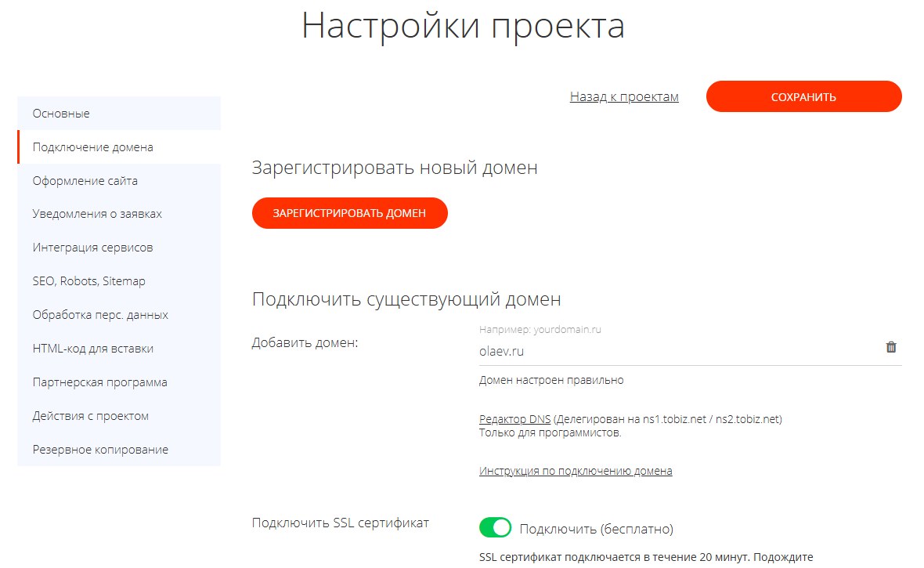Viewport: 924px width, 568px height.
Task: Click the text Только для программистов.
Action: (x=550, y=432)
